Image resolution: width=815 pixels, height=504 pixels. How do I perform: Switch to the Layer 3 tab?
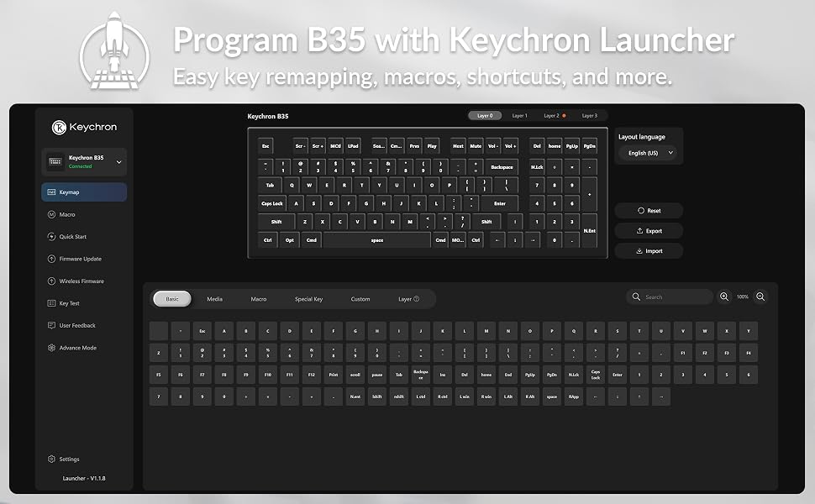590,116
